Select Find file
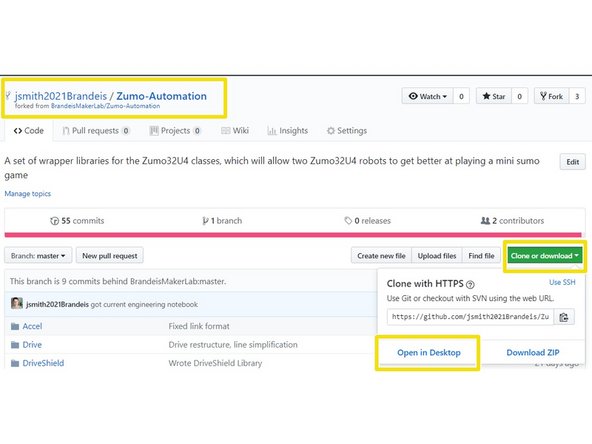The height and width of the screenshot is (444, 592). click(481, 256)
